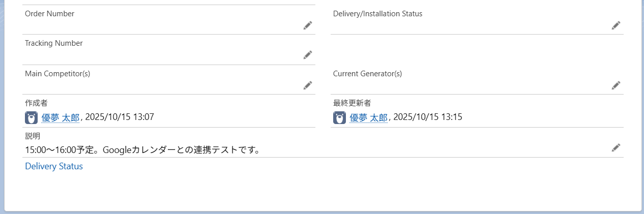Screen dimensions: 644x214
Task: Click the pencil icon beside 説明 text
Action: 616,148
